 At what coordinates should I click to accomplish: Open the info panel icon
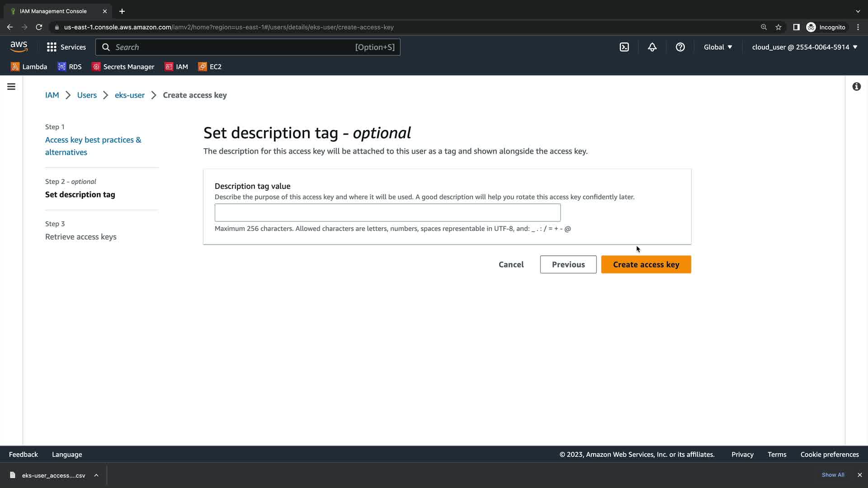click(856, 86)
